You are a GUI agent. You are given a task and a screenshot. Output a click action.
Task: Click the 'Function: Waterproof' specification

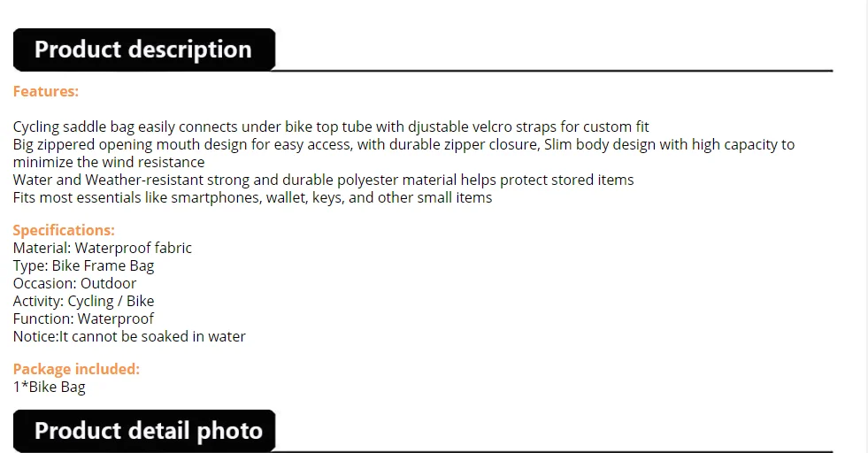83,319
